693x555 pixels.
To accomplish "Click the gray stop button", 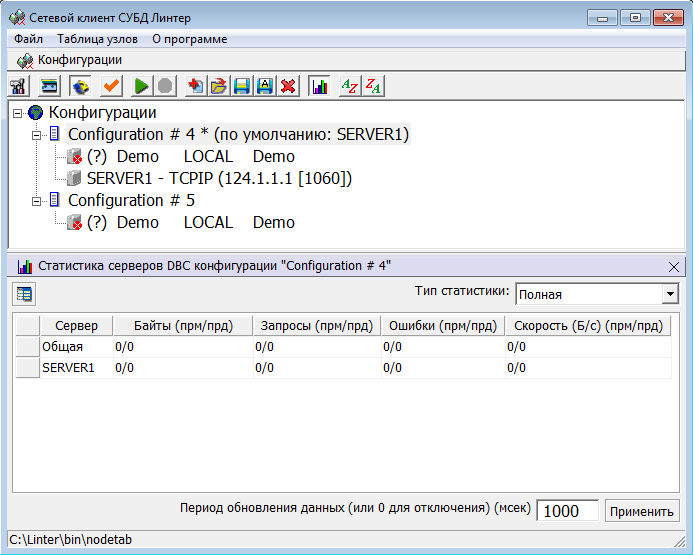I will click(x=165, y=86).
